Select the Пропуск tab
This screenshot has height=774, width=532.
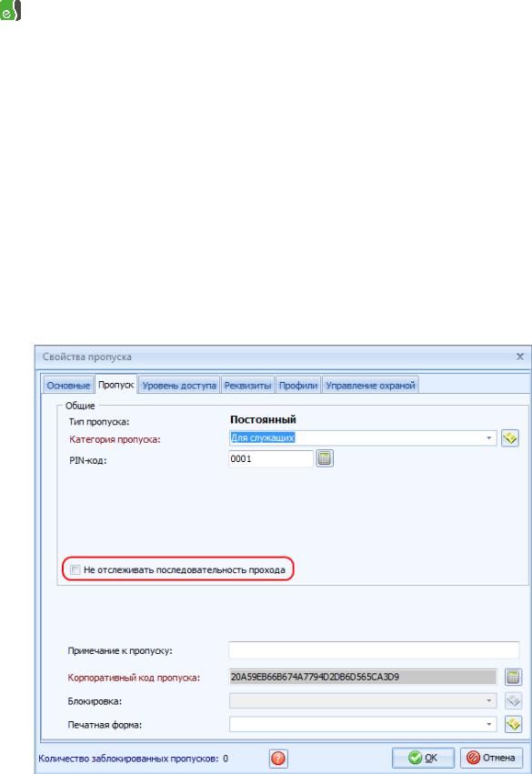tap(115, 385)
